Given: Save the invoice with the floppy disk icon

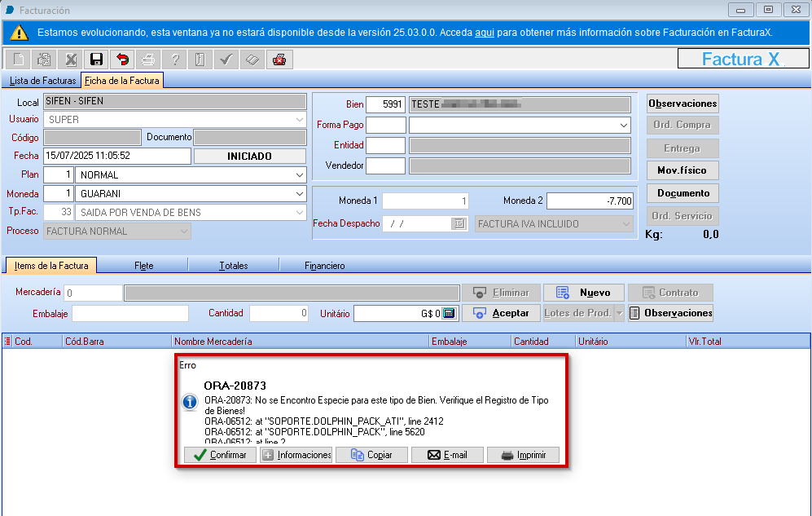Looking at the screenshot, I should click(x=96, y=60).
